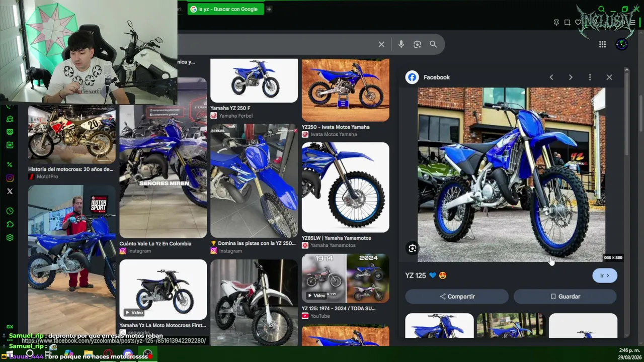
Task: Open 'Domina las pistas con la YZ 250' result
Action: (254, 244)
